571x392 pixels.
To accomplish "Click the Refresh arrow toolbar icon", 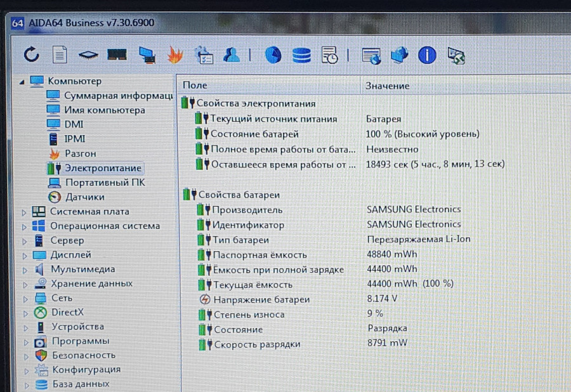I will click(x=32, y=55).
